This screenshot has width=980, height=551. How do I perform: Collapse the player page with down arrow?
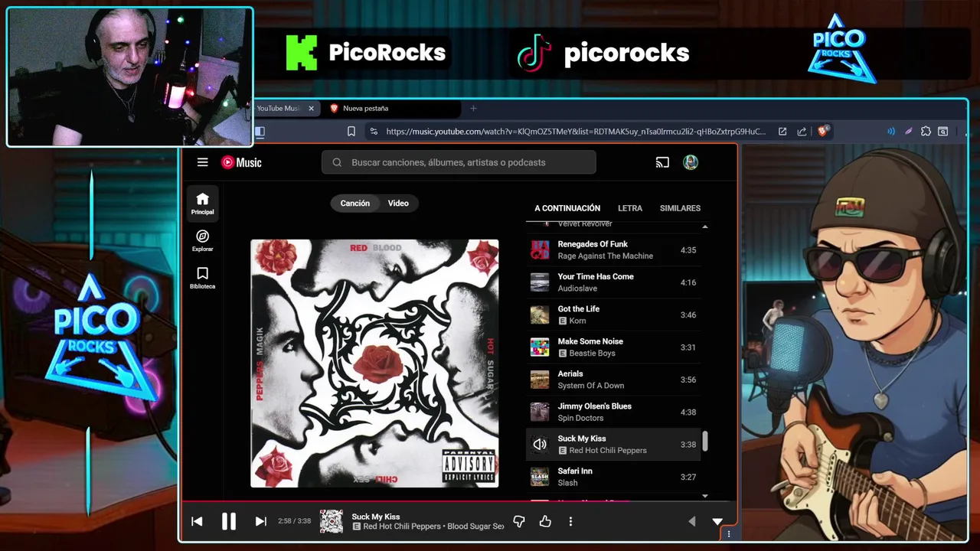pos(717,521)
